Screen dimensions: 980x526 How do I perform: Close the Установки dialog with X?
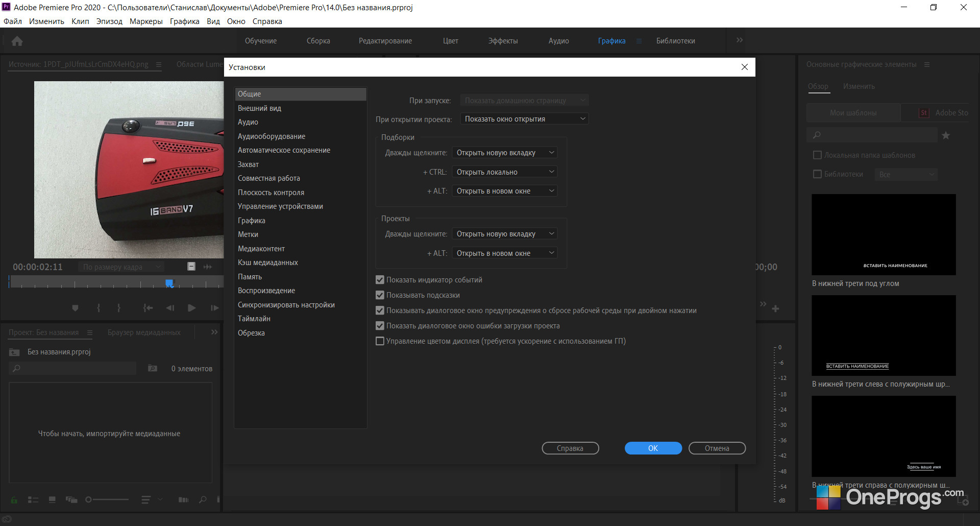(745, 67)
